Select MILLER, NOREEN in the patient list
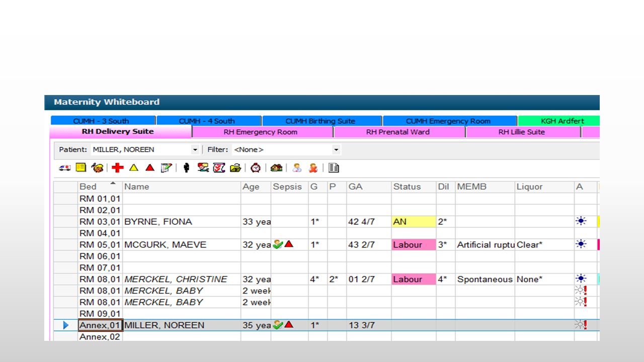The height and width of the screenshot is (362, 644). pyautogui.click(x=165, y=325)
